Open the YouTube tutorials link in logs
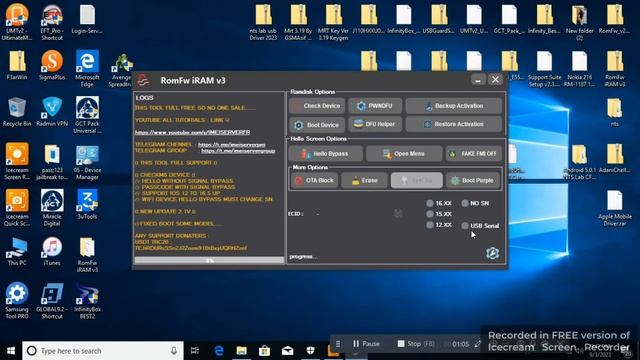 click(x=192, y=132)
